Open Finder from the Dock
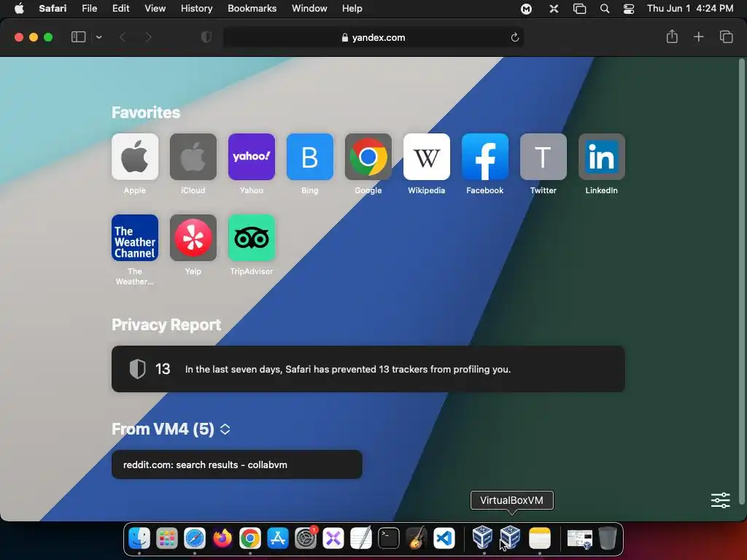Image resolution: width=747 pixels, height=560 pixels. [x=139, y=539]
